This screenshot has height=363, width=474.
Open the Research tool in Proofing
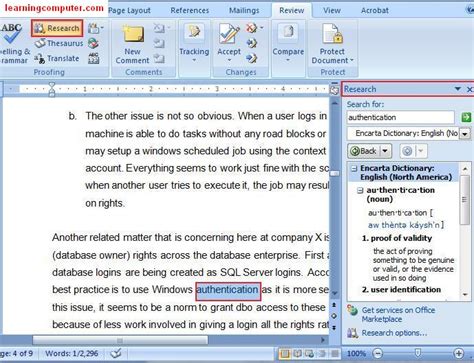[x=57, y=28]
